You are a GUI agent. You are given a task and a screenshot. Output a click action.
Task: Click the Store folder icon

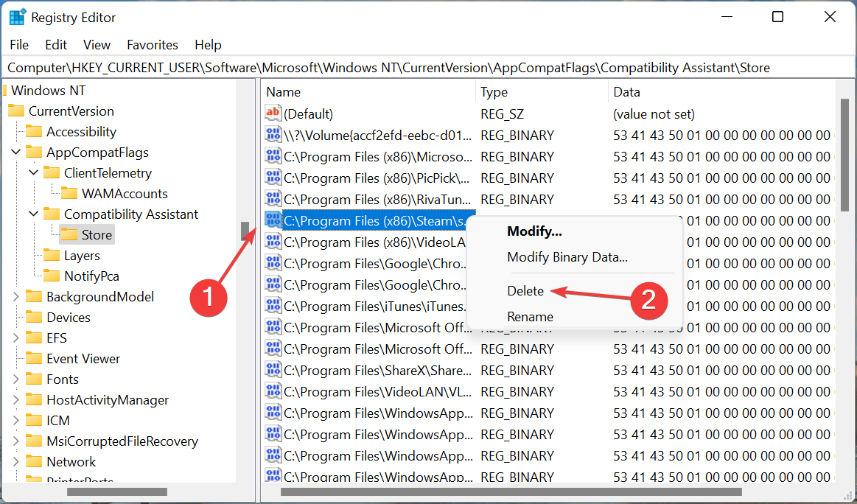69,234
